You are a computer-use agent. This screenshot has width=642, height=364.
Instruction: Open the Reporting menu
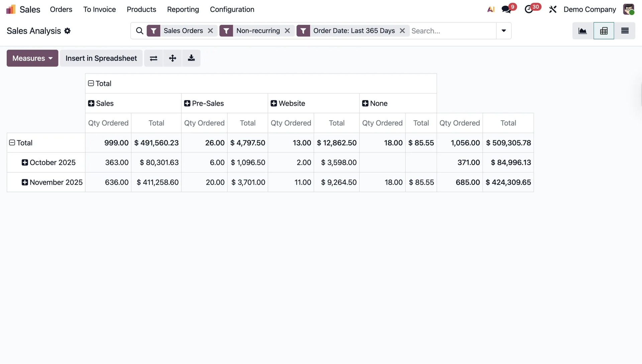pos(183,9)
